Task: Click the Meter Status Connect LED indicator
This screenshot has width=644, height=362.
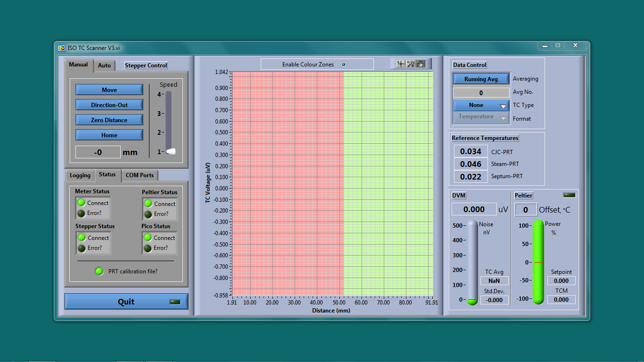Action: 82,203
